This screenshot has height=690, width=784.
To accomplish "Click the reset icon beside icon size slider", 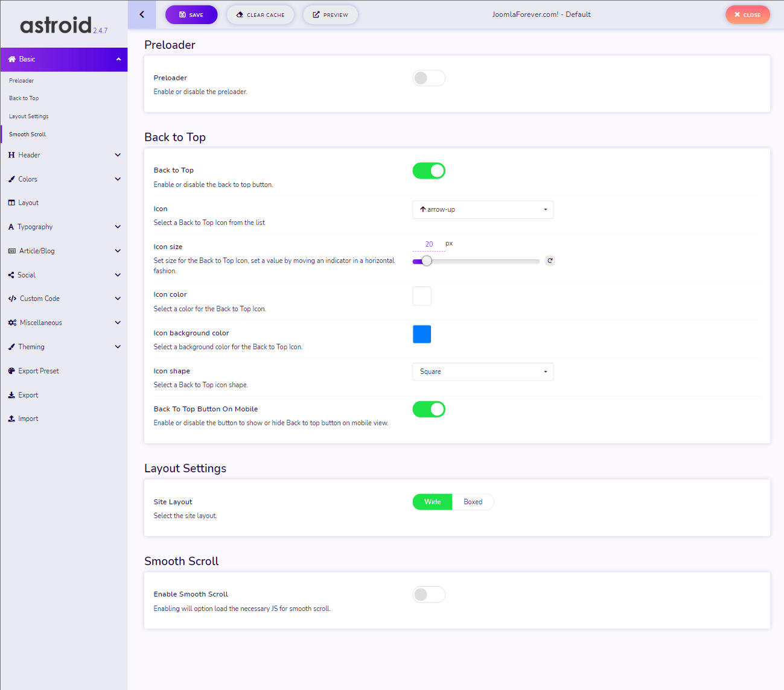I will pyautogui.click(x=550, y=261).
